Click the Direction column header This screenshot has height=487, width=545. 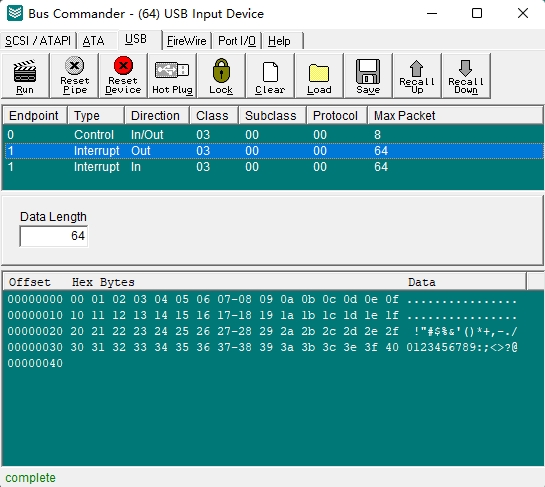click(x=157, y=115)
